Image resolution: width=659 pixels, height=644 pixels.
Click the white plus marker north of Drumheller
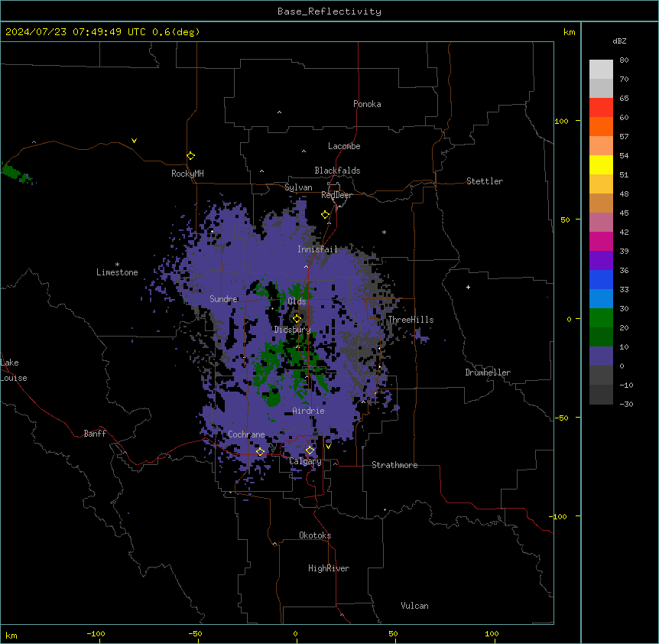[468, 287]
